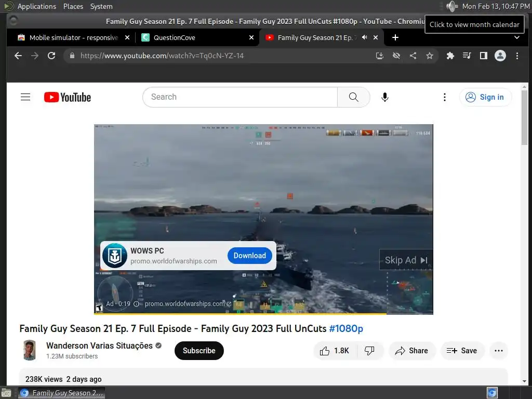Reload the YouTube page

pos(51,56)
